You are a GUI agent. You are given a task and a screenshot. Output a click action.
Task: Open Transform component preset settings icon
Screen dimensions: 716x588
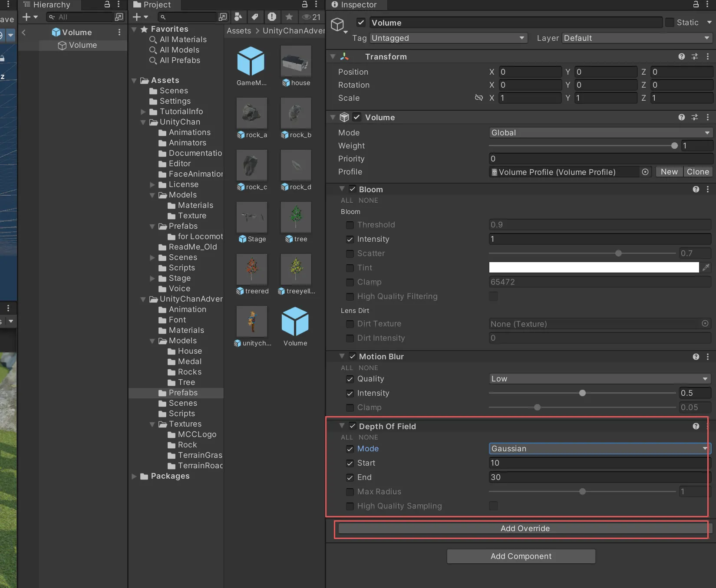pyautogui.click(x=695, y=56)
